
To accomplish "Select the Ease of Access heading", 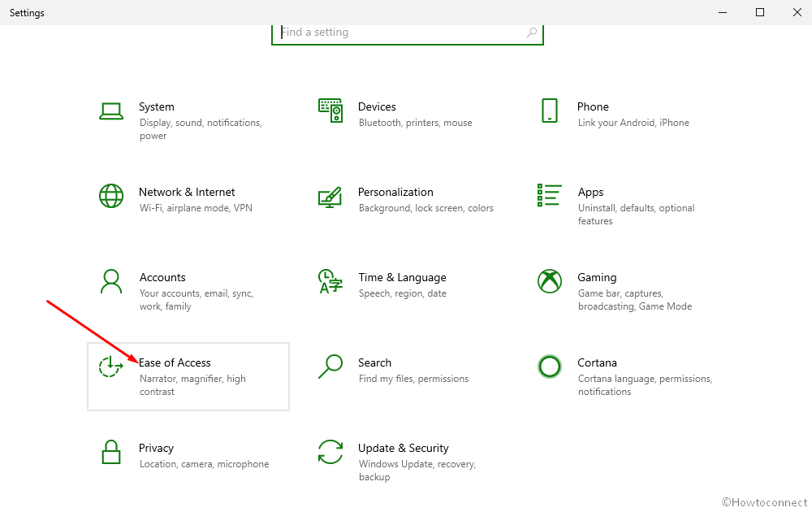I will pyautogui.click(x=175, y=362).
